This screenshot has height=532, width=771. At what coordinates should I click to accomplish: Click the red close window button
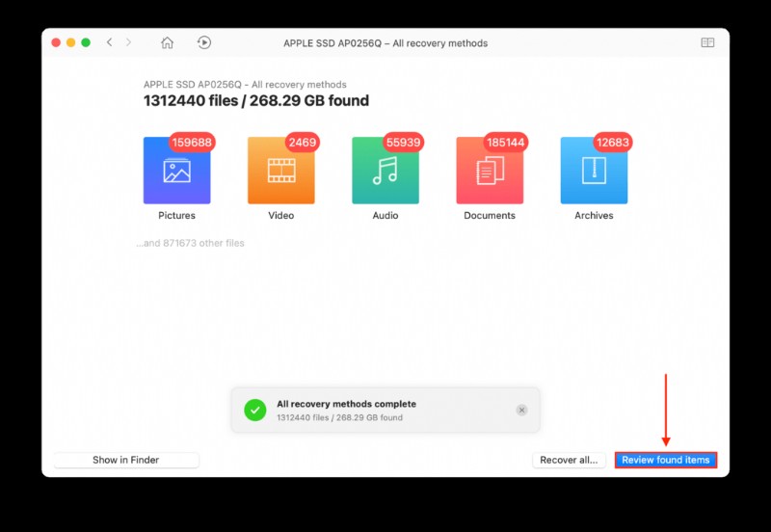[x=56, y=42]
